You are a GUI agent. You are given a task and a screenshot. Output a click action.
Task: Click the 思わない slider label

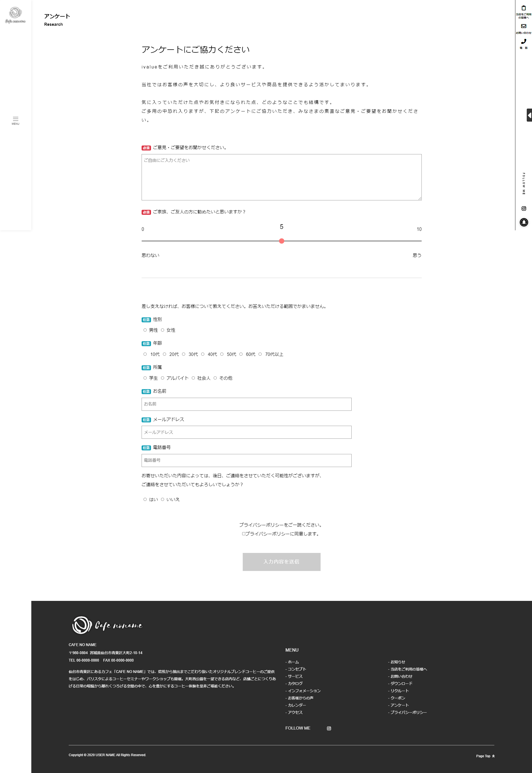click(x=150, y=255)
